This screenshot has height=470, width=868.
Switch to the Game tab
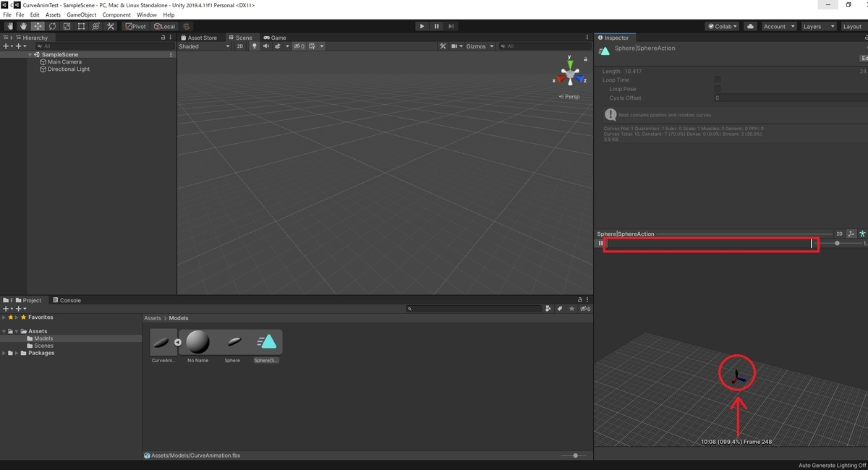click(x=275, y=38)
